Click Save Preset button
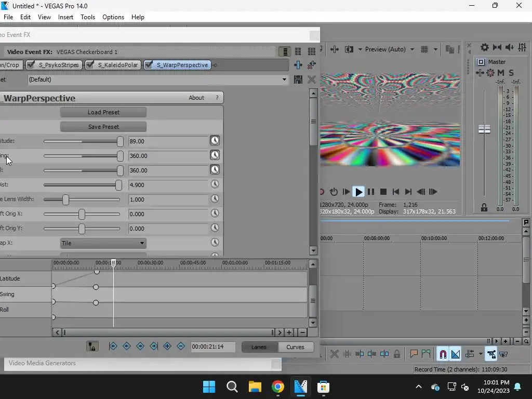This screenshot has width=532, height=399. 103,127
